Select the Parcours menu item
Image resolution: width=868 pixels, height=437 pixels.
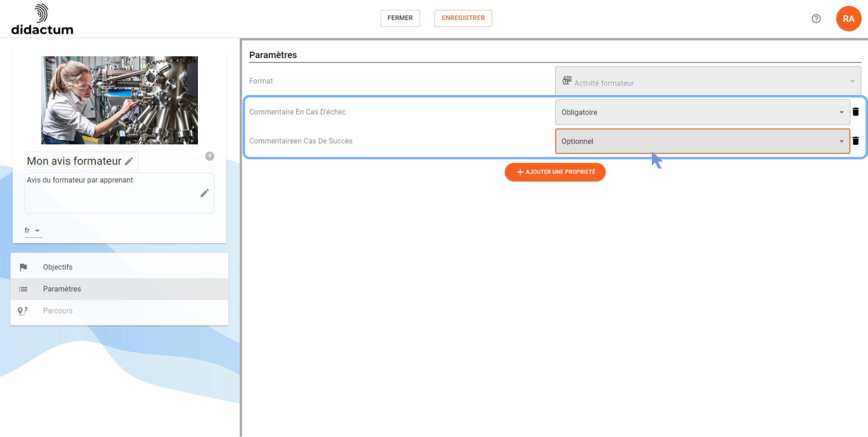tap(119, 311)
